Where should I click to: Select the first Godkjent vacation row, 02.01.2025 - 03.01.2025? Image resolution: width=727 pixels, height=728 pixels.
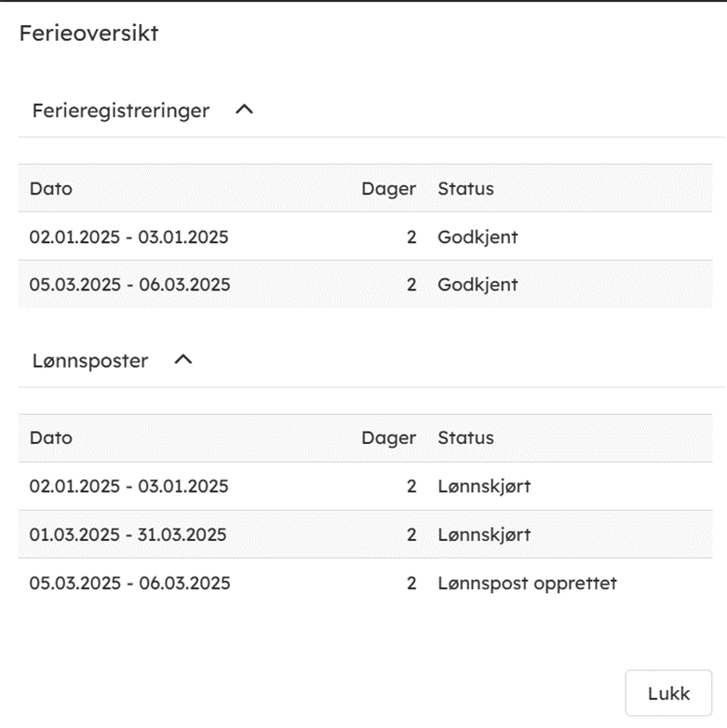click(x=128, y=237)
